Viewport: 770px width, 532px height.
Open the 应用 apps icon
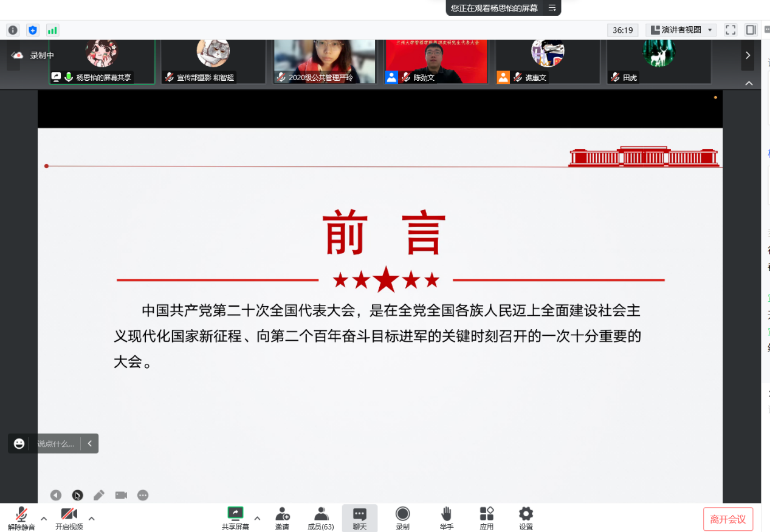[486, 518]
